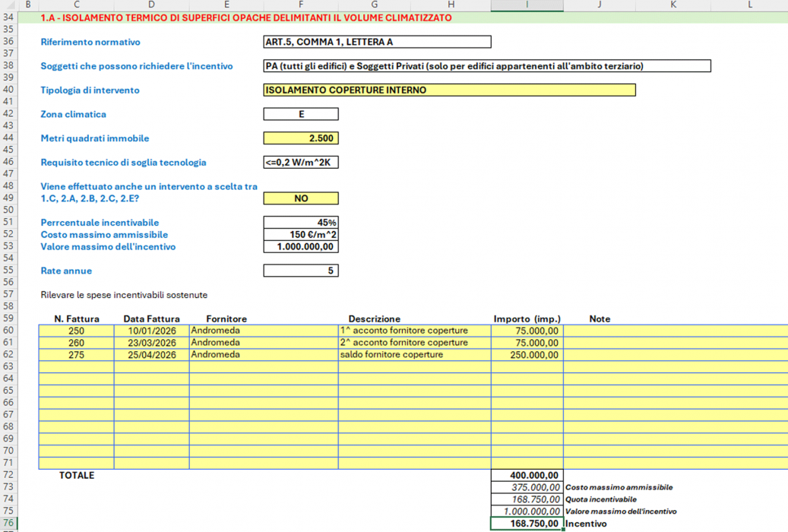The width and height of the screenshot is (788, 532).
Task: Click the NO answer cell in row 49
Action: pyautogui.click(x=301, y=198)
